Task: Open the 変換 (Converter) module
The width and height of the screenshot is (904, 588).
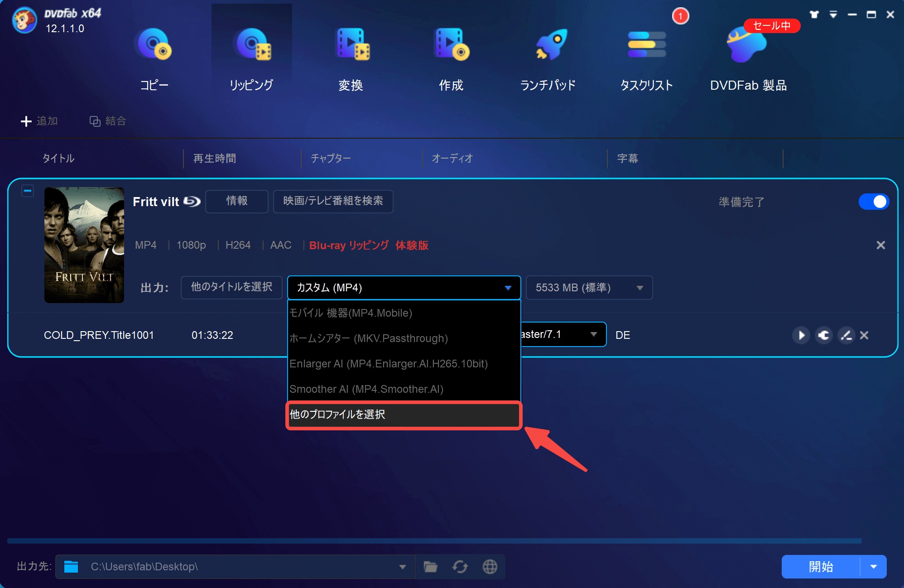Action: [x=351, y=59]
